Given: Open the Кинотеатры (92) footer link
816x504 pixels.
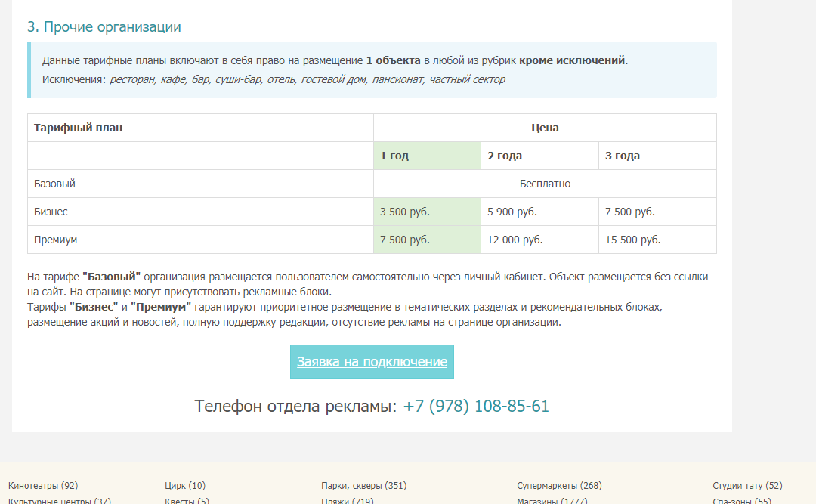Looking at the screenshot, I should coord(43,486).
